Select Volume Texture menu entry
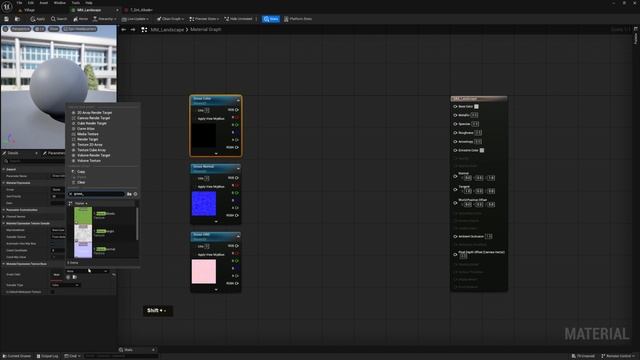 (x=89, y=161)
